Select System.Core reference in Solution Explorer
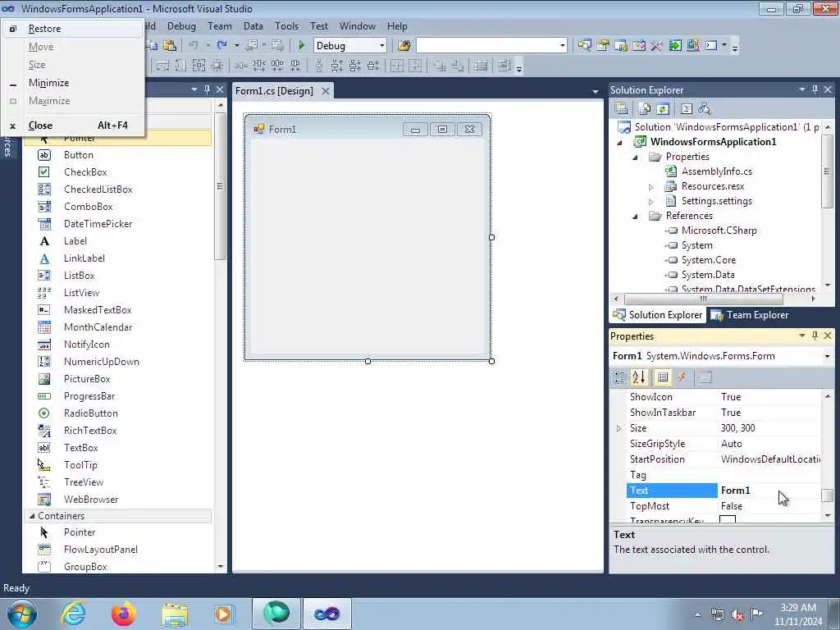 [x=708, y=260]
